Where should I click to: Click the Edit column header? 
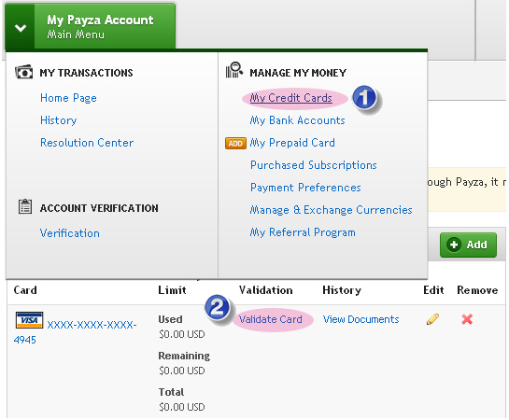(433, 290)
